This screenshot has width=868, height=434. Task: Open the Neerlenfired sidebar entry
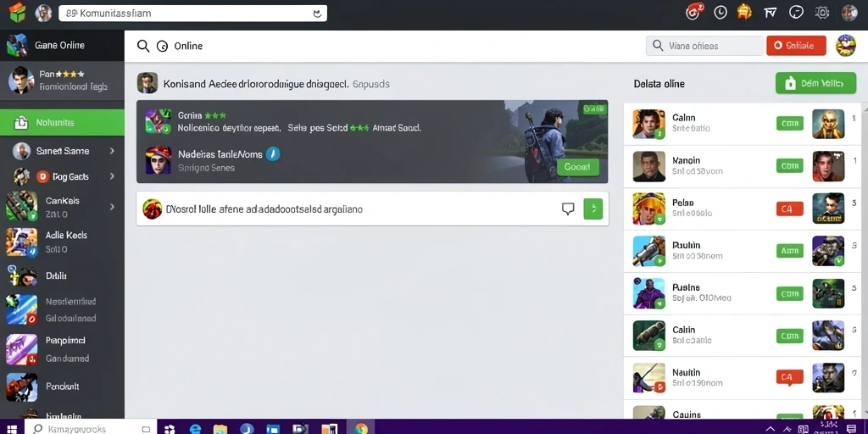(x=62, y=309)
